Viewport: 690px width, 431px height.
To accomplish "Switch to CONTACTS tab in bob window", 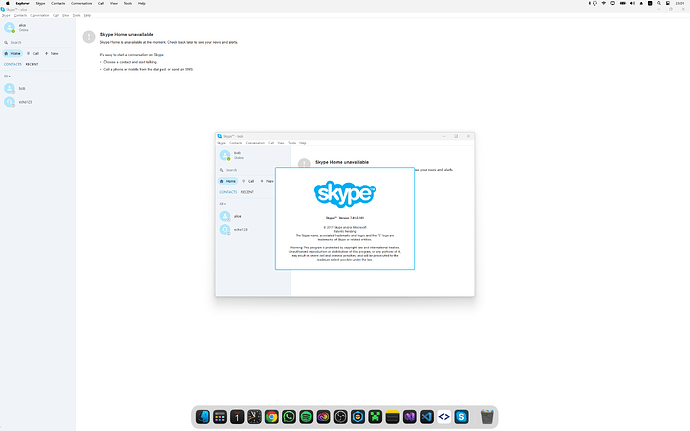I will click(228, 192).
